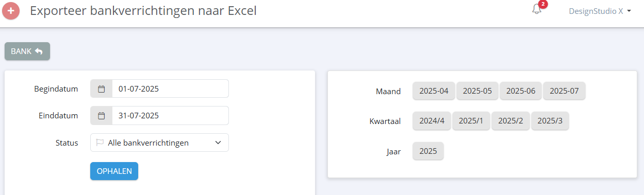Open the Status dropdown Alle bankverrichtingen
Screen dimensions: 644x195
tap(159, 143)
